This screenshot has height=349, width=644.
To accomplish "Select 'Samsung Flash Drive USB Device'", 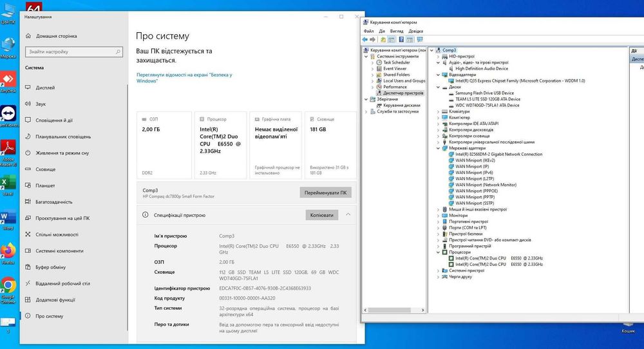I will [x=484, y=93].
